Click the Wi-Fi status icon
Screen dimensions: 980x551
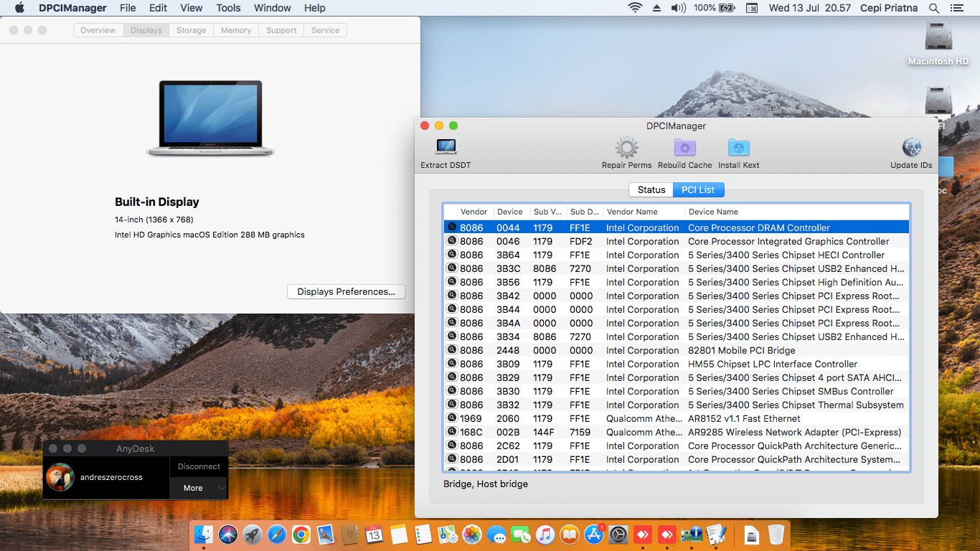click(x=635, y=8)
